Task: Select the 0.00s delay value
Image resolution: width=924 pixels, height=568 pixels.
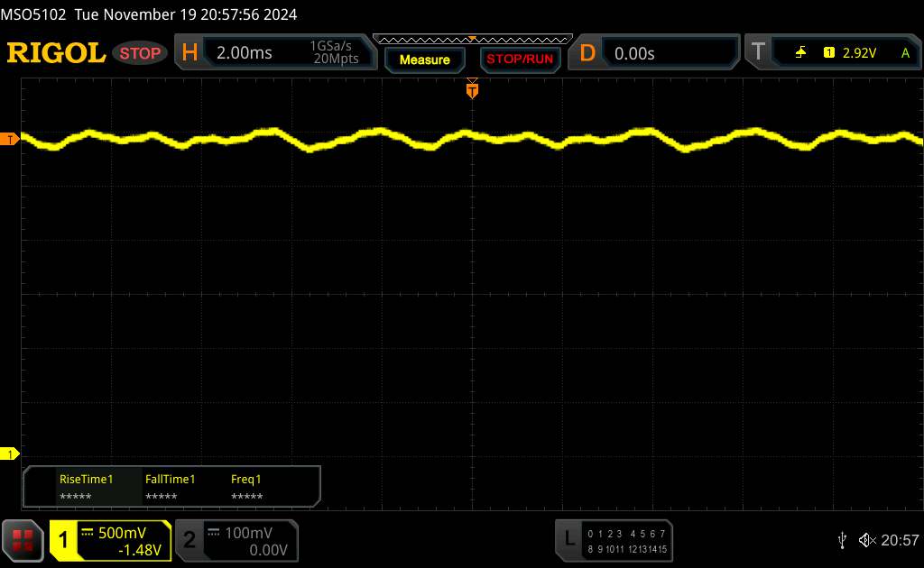Action: click(634, 53)
